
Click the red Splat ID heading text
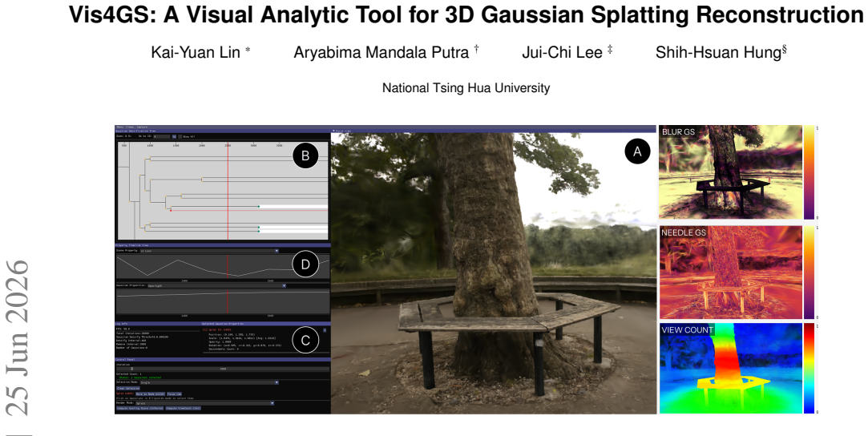point(216,329)
